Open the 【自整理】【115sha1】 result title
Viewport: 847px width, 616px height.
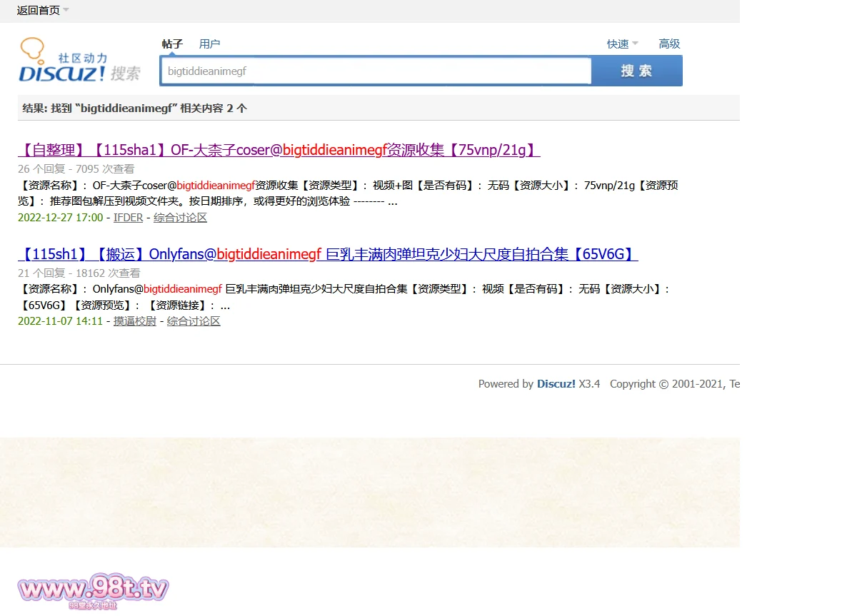tap(279, 150)
